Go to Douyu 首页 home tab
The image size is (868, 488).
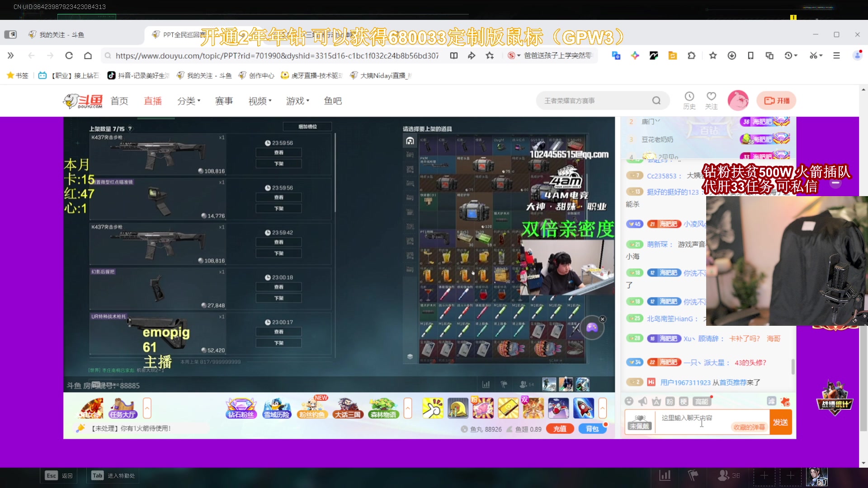point(119,101)
